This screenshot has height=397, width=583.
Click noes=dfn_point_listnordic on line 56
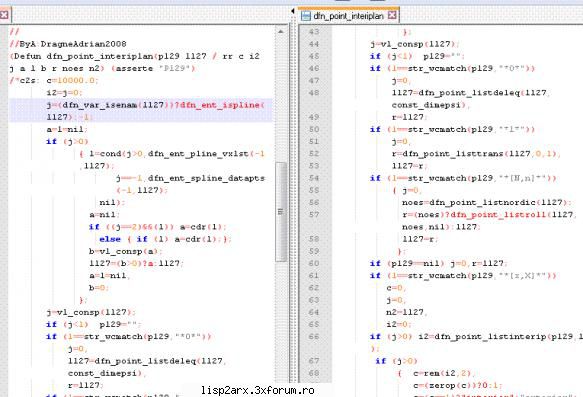pyautogui.click(x=486, y=203)
